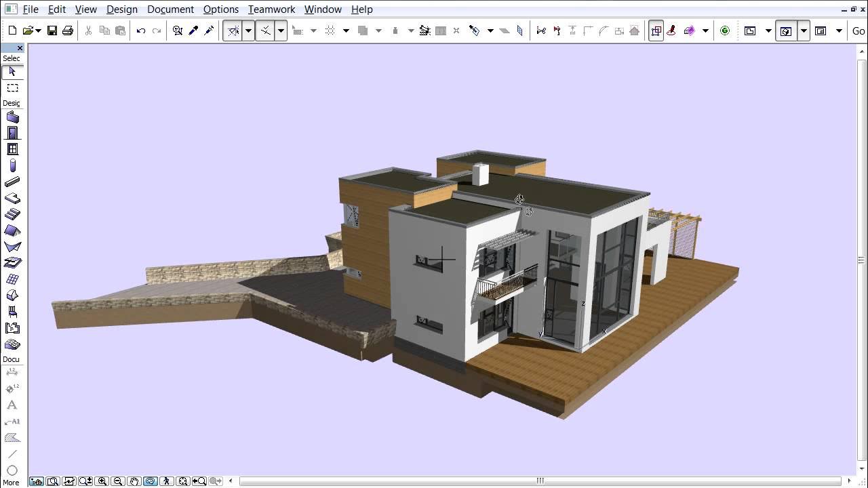Print using the printer icon

[68, 30]
